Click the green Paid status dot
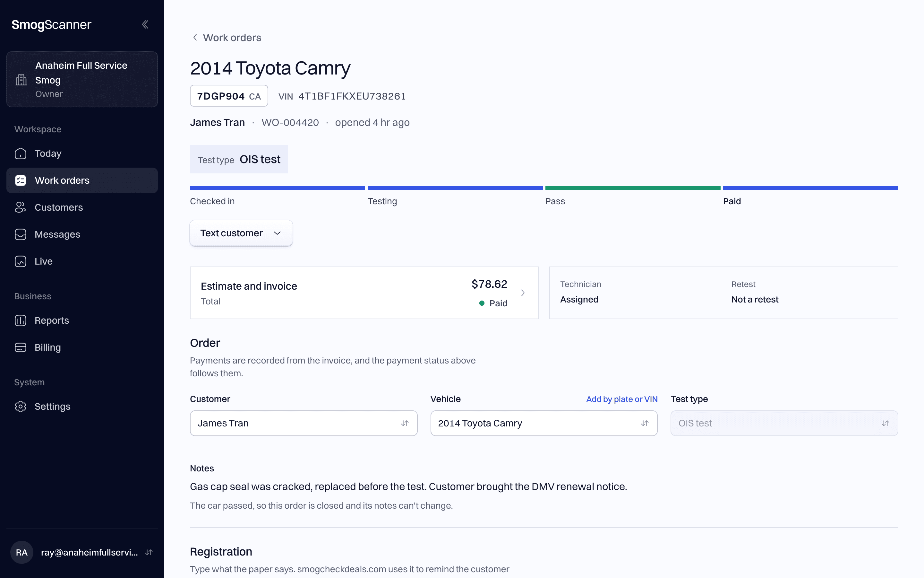Screen dimensions: 924x578 pos(482,303)
